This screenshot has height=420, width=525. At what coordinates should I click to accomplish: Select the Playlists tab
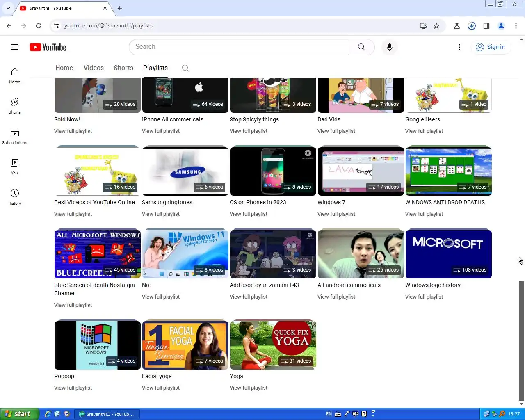coord(155,68)
